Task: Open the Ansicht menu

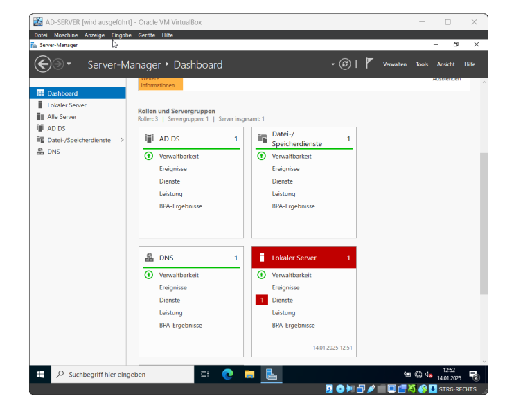Action: click(x=445, y=64)
